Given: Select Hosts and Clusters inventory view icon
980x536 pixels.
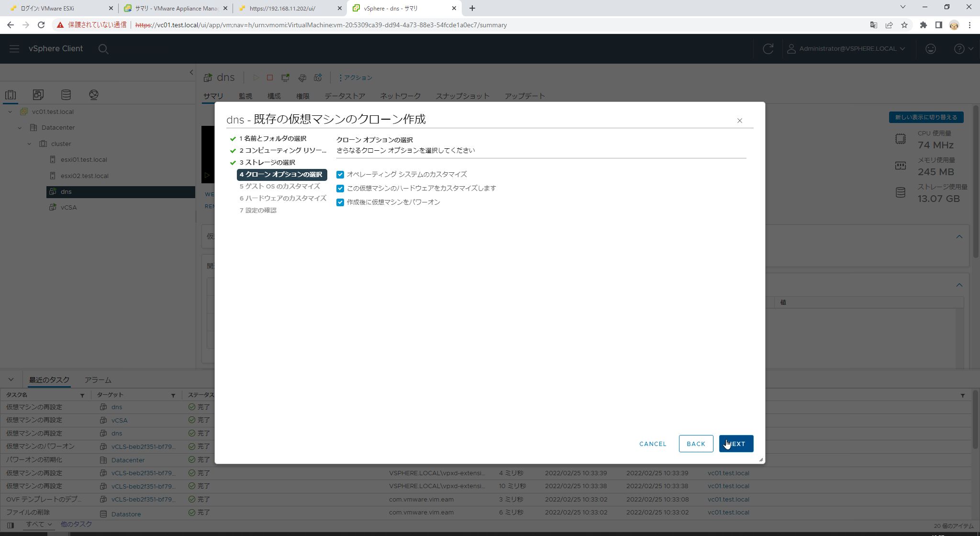Looking at the screenshot, I should point(11,95).
